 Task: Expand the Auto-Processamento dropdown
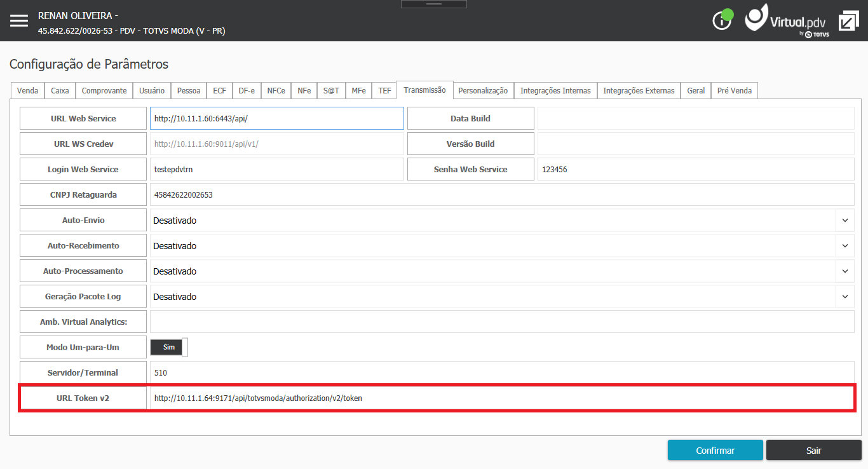coord(845,271)
